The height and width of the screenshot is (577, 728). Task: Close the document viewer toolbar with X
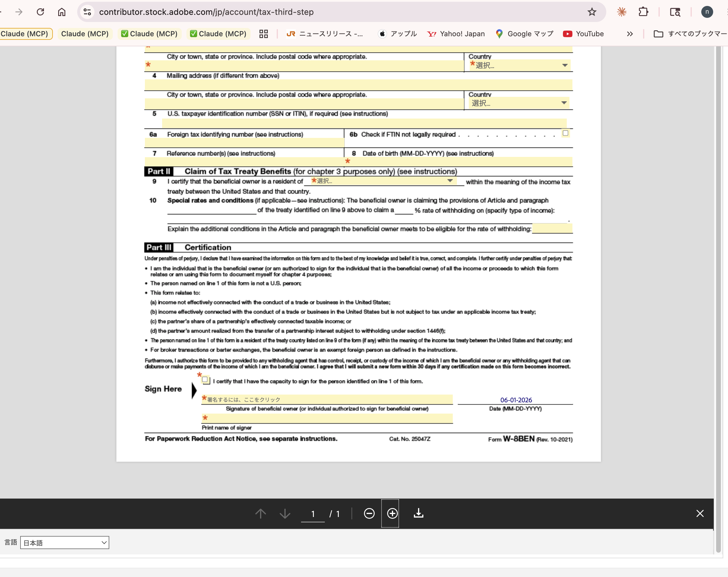point(700,513)
